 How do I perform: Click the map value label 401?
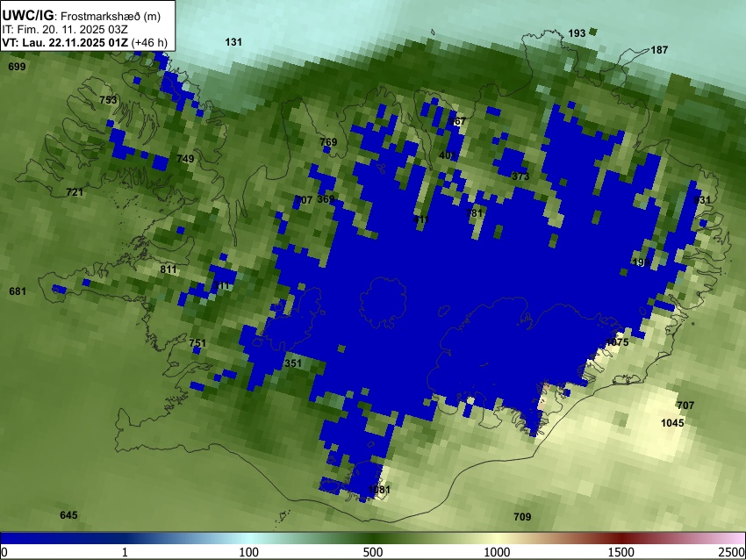pyautogui.click(x=448, y=155)
